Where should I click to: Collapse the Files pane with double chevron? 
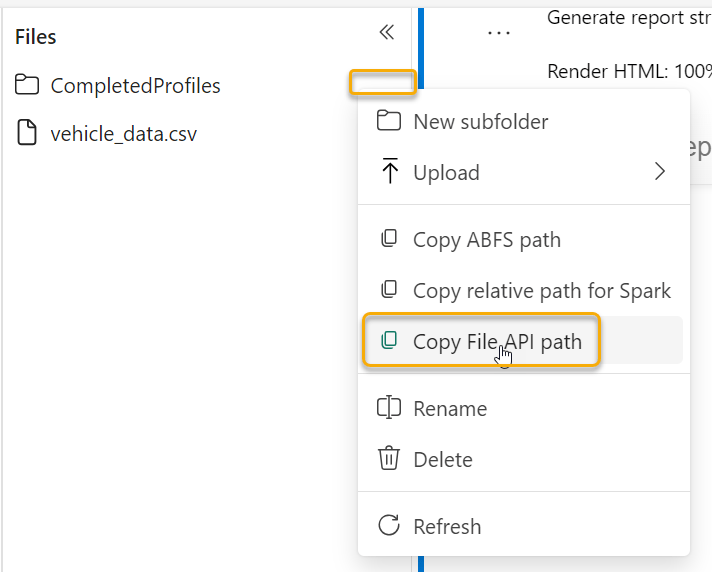387,33
